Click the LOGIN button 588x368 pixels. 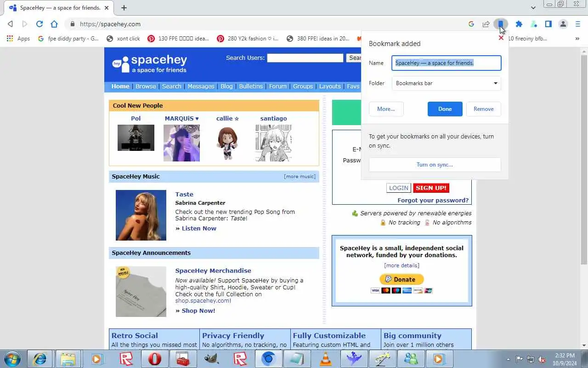point(399,188)
